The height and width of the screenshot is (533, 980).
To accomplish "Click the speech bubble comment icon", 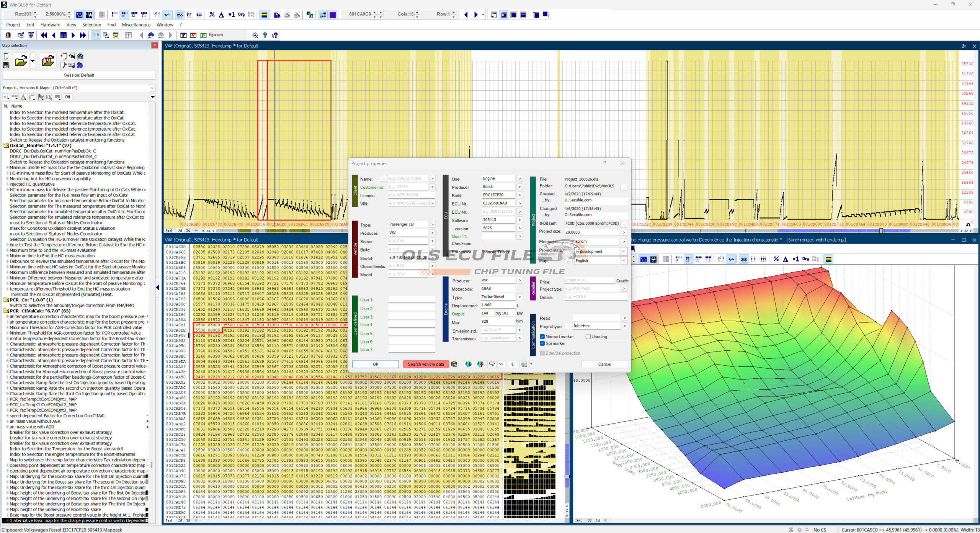I will pos(492,364).
